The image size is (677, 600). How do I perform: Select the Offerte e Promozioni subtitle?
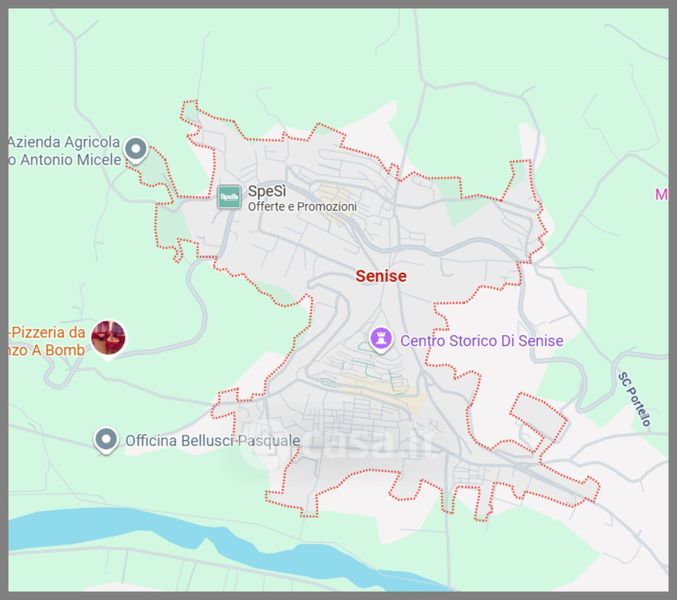pyautogui.click(x=302, y=207)
